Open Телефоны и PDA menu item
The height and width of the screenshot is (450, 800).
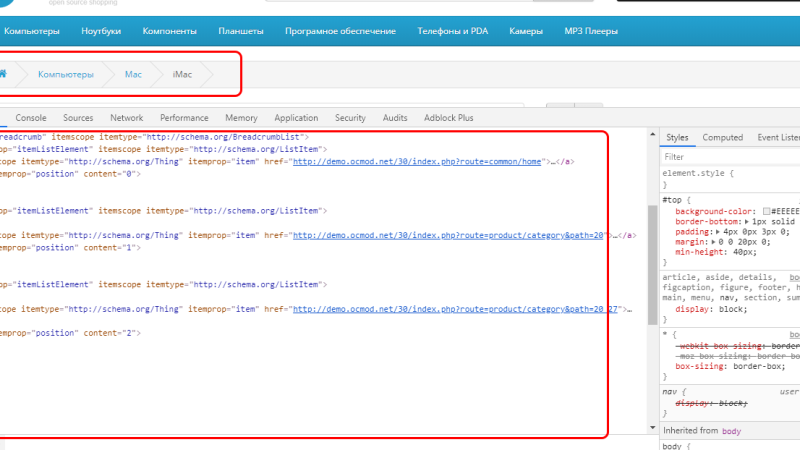(x=453, y=31)
